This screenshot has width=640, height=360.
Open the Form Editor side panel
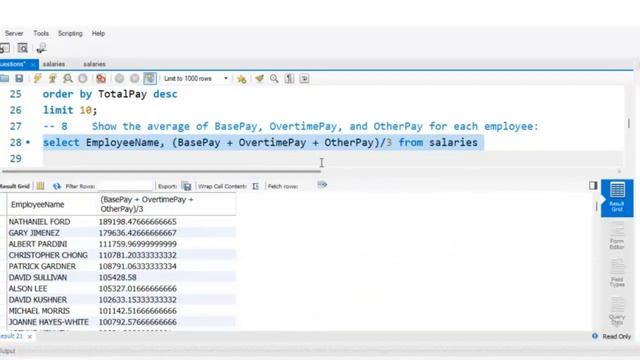tap(617, 237)
